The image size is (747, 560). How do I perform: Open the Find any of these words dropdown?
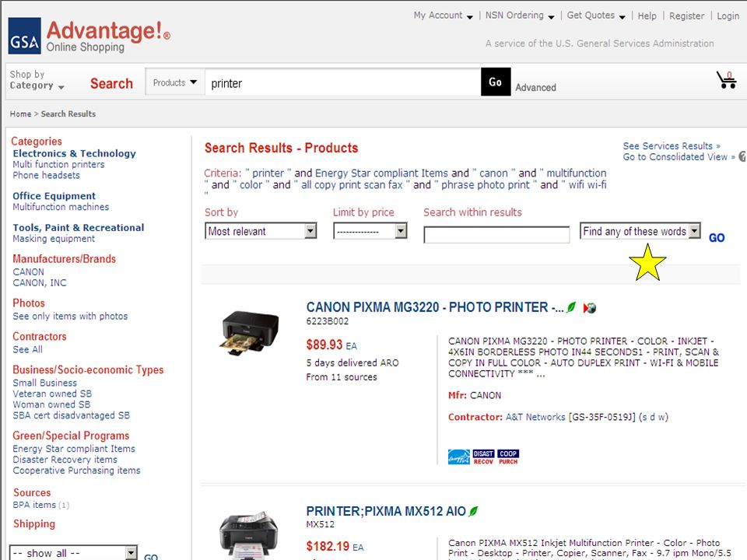coord(640,231)
